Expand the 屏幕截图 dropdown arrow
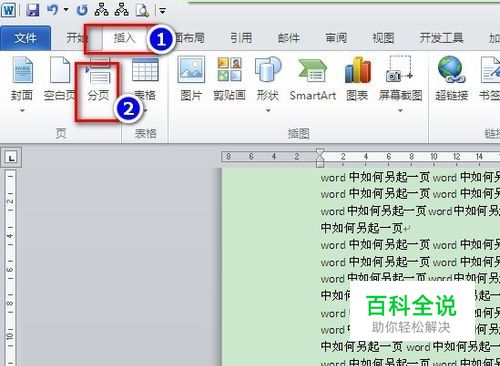 coord(400,110)
